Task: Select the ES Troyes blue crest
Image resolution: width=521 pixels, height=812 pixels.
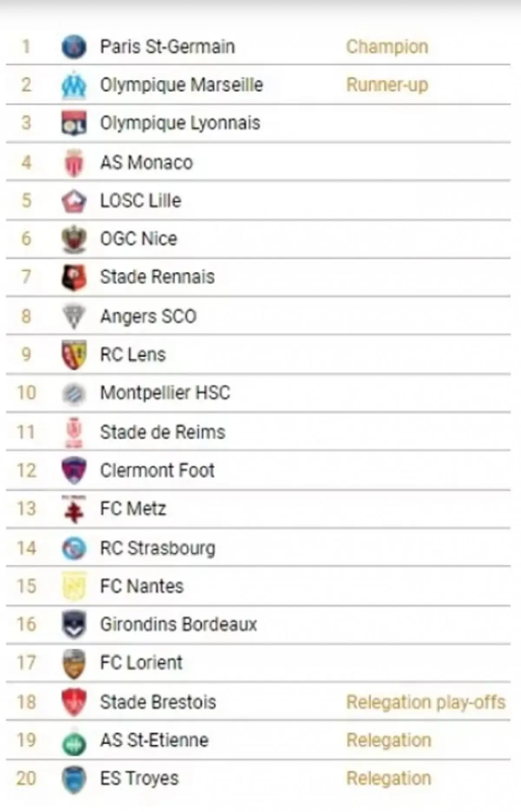Action: [x=74, y=779]
